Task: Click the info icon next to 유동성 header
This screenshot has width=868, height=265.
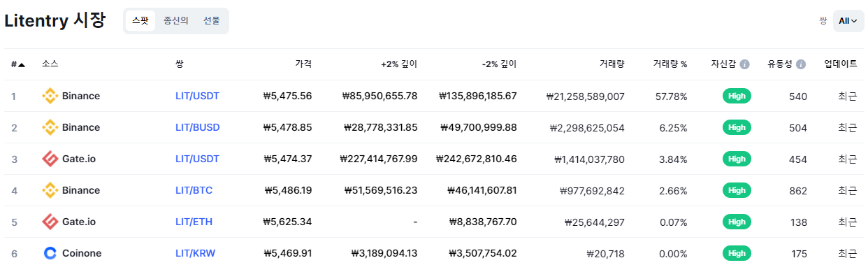Action: [801, 64]
